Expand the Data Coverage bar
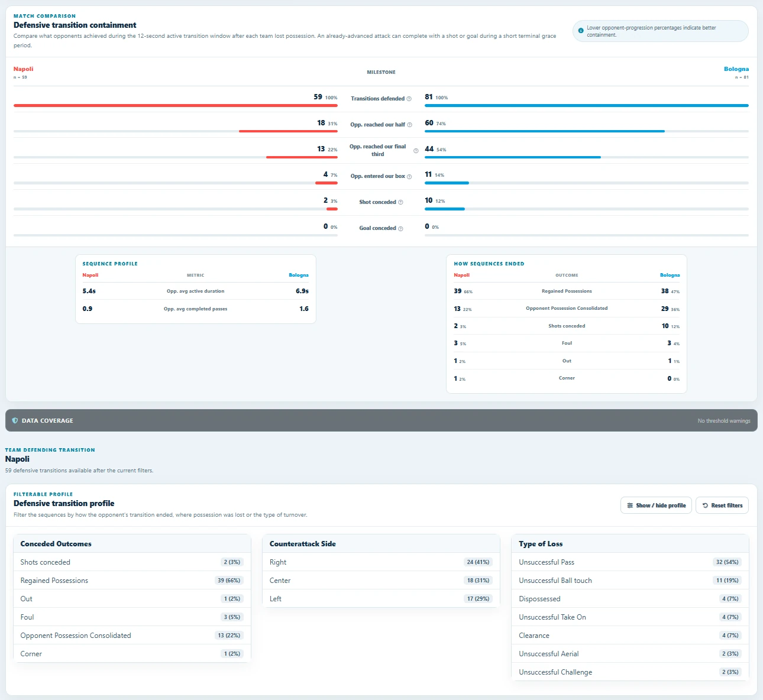The height and width of the screenshot is (700, 763). tap(381, 420)
